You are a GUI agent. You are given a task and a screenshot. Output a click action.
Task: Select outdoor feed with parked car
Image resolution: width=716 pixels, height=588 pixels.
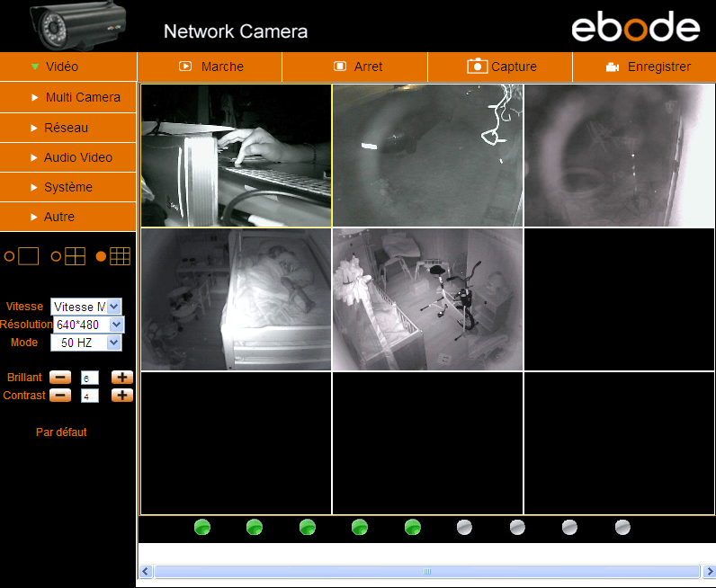tap(427, 156)
